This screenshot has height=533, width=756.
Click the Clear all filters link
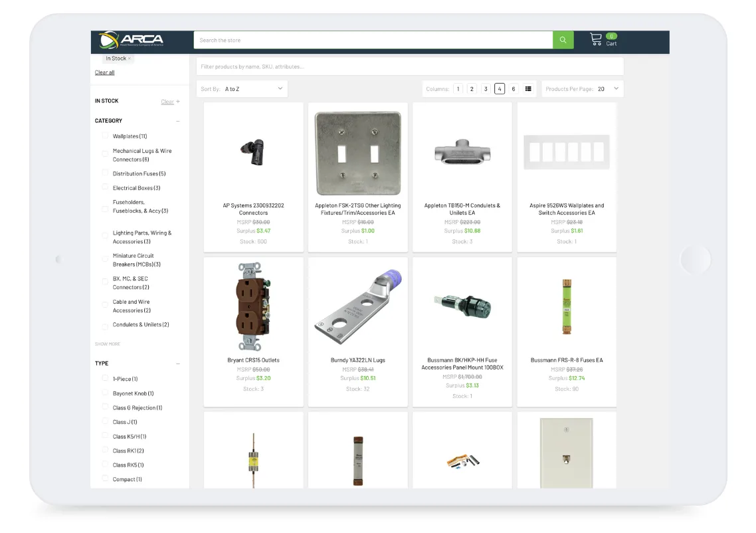104,72
